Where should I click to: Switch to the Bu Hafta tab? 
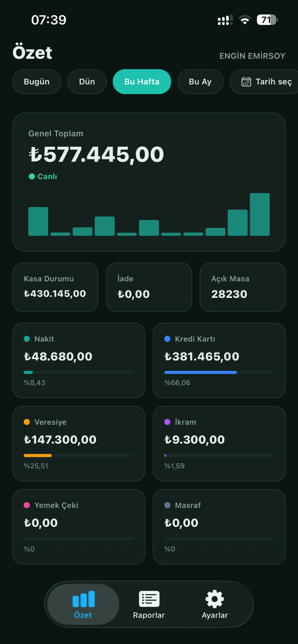click(142, 82)
